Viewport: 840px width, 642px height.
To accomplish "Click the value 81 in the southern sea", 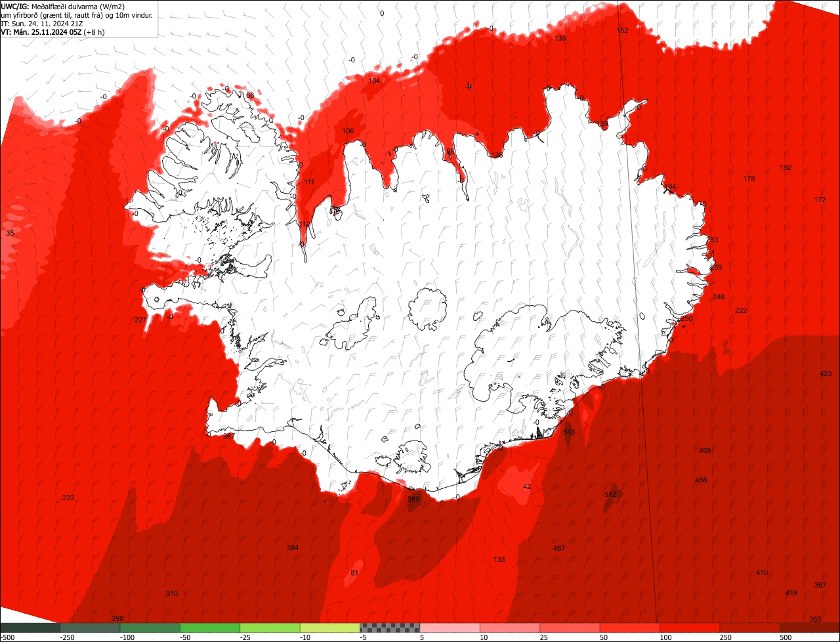I will coord(354,573).
